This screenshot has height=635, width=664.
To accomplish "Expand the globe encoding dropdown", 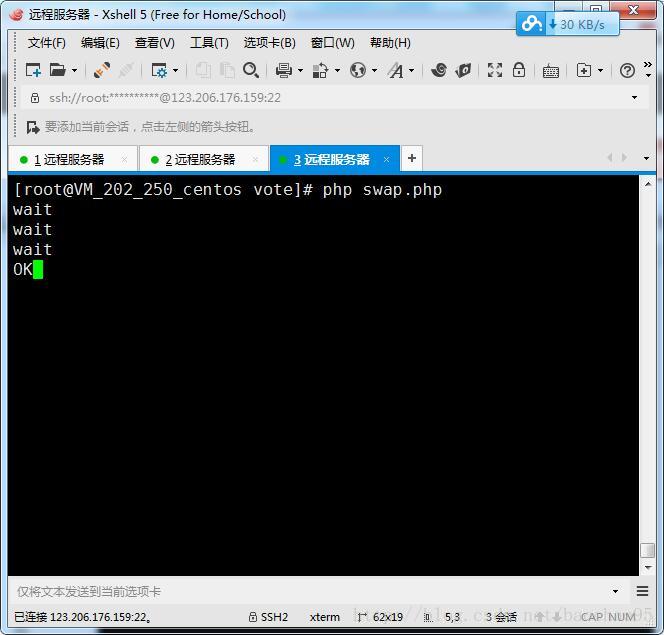I will pos(374,70).
